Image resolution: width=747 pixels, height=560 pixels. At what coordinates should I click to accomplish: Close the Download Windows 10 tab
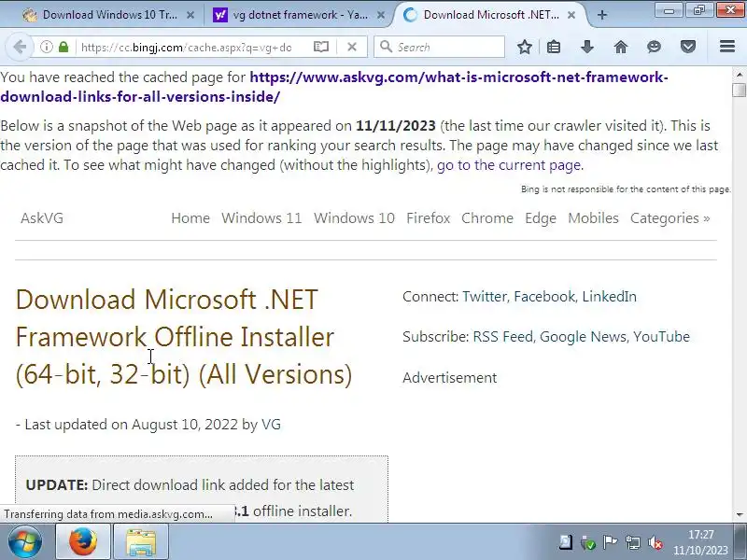pyautogui.click(x=190, y=15)
